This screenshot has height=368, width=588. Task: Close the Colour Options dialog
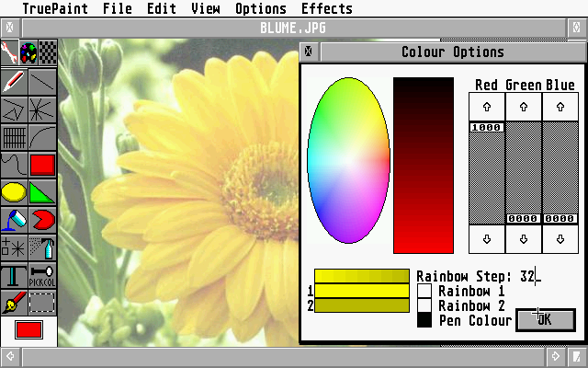[309, 52]
